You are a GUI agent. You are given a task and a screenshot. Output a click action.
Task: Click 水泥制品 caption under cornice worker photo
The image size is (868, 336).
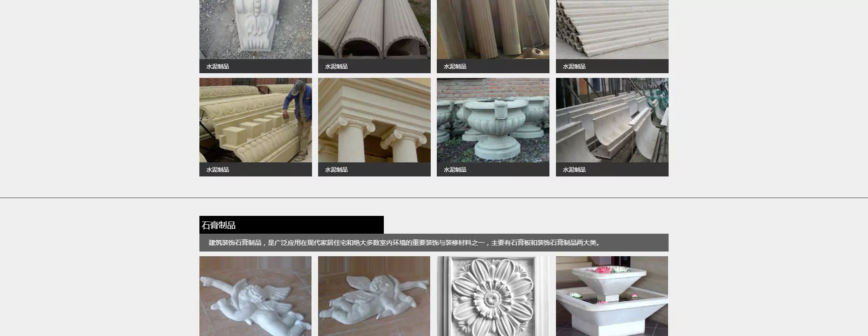pyautogui.click(x=218, y=169)
